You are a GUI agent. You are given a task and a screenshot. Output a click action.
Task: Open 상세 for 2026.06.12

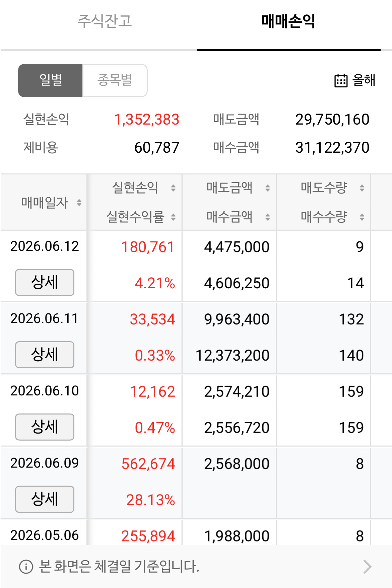tap(45, 282)
